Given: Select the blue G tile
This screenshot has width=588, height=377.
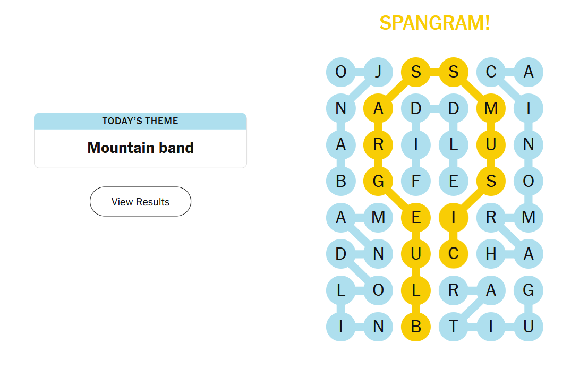Looking at the screenshot, I should (528, 290).
